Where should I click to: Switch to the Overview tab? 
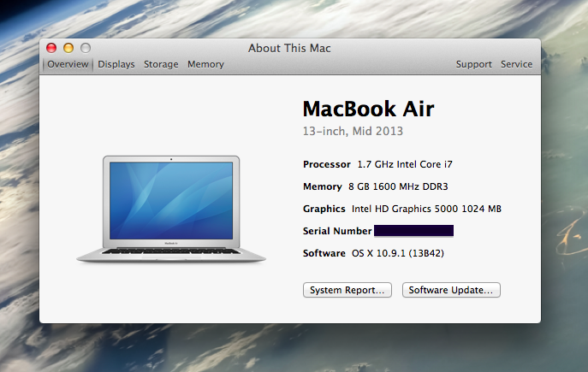[68, 64]
